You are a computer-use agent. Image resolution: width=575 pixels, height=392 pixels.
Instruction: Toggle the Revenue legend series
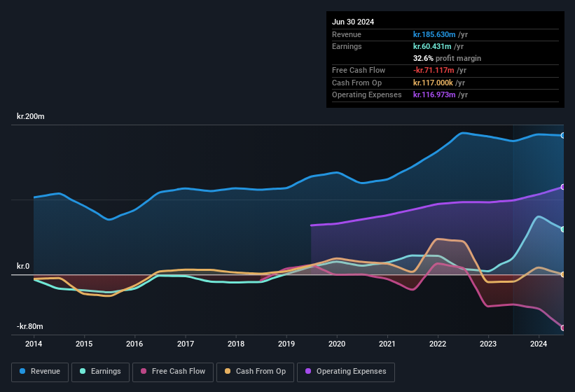click(40, 372)
